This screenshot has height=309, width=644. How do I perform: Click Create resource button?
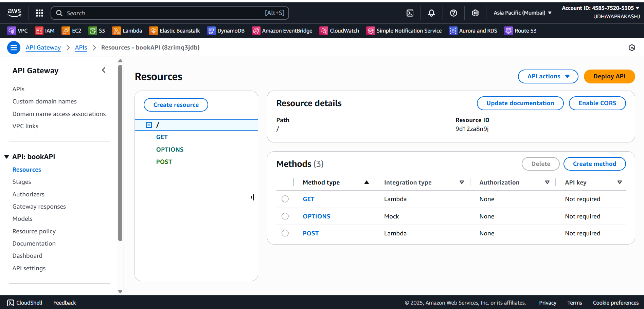pos(176,105)
